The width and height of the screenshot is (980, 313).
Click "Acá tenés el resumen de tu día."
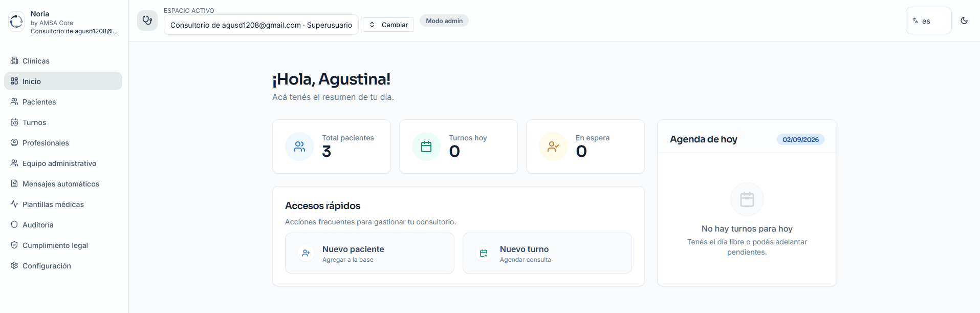click(x=333, y=97)
